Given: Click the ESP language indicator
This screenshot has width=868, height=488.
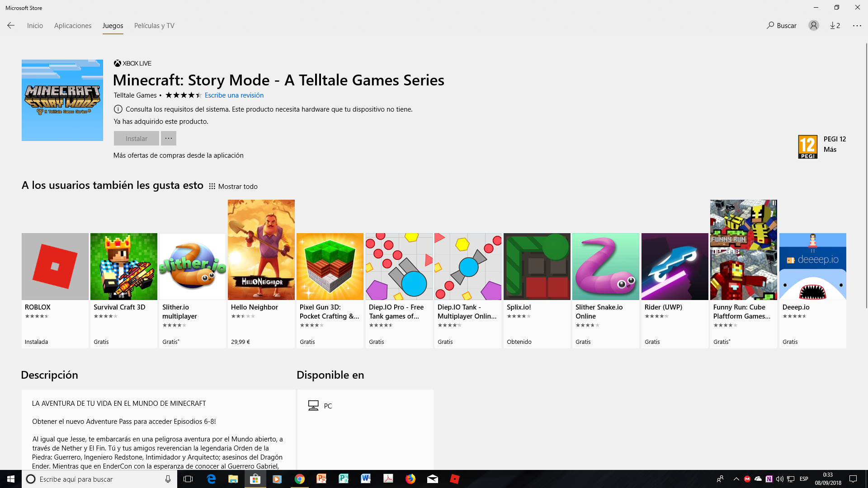Looking at the screenshot, I should 804,479.
